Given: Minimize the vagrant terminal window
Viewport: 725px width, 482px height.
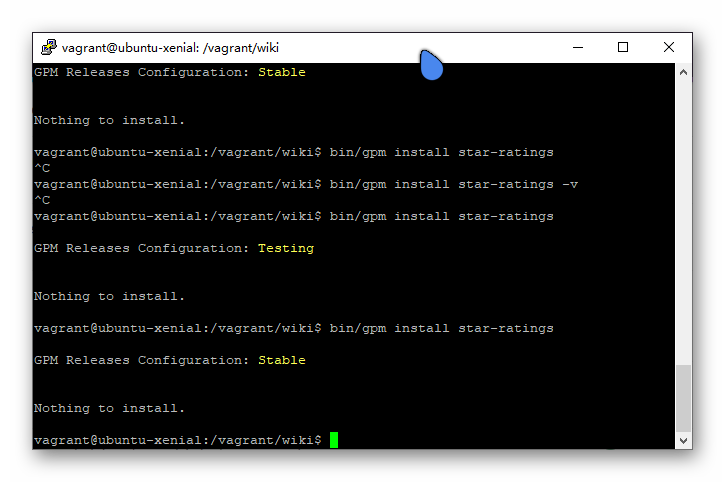Looking at the screenshot, I should pyautogui.click(x=578, y=47).
